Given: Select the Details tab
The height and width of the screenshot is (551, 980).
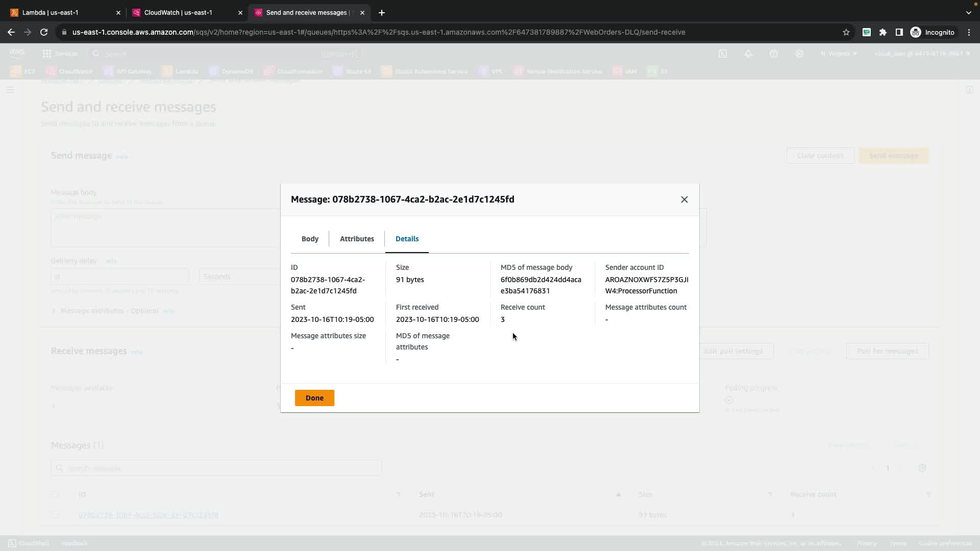Looking at the screenshot, I should [x=407, y=239].
